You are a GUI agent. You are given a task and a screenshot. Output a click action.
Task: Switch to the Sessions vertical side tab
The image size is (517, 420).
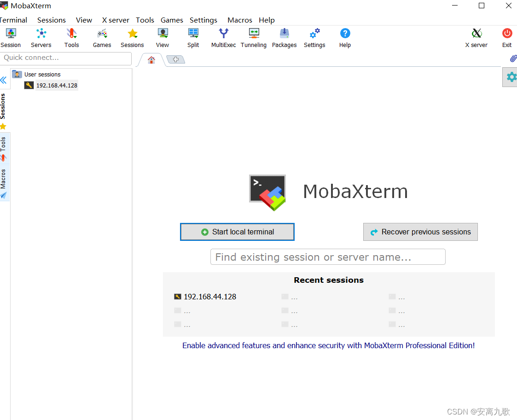(x=3, y=111)
